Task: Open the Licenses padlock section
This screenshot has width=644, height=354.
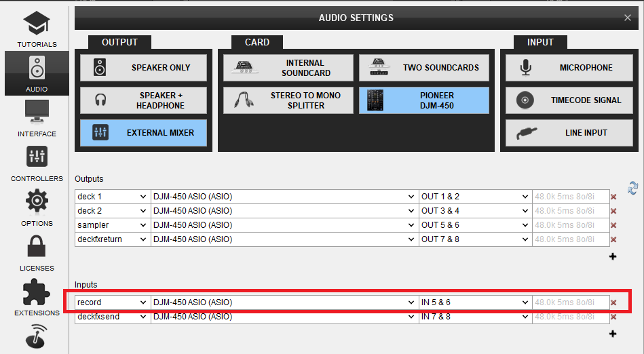Action: click(x=37, y=252)
